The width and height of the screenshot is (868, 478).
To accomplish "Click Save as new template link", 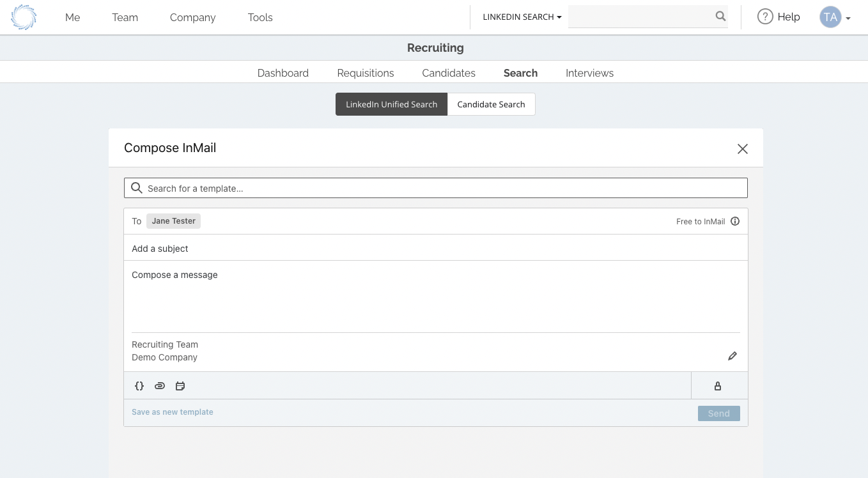I will tap(173, 412).
